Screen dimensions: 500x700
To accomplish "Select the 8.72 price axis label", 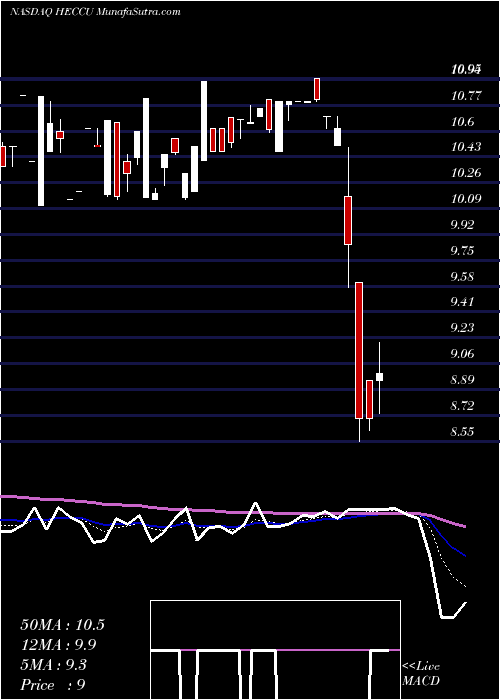I will pos(463,406).
